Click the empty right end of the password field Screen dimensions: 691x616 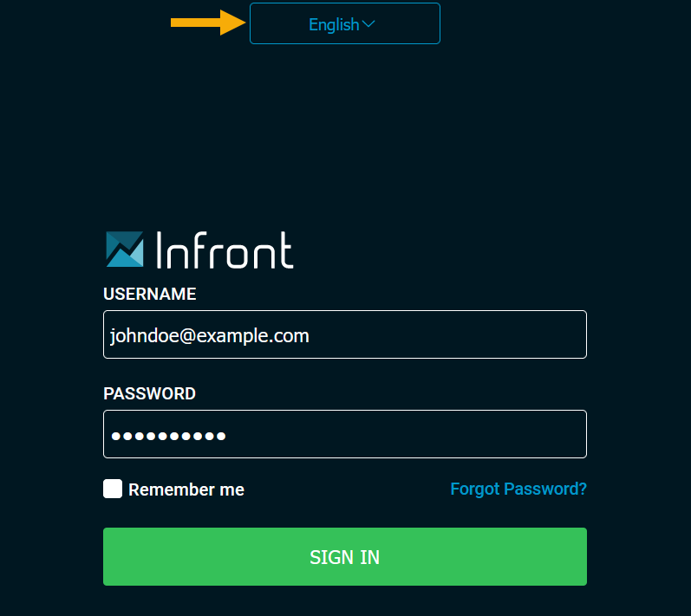click(538, 434)
